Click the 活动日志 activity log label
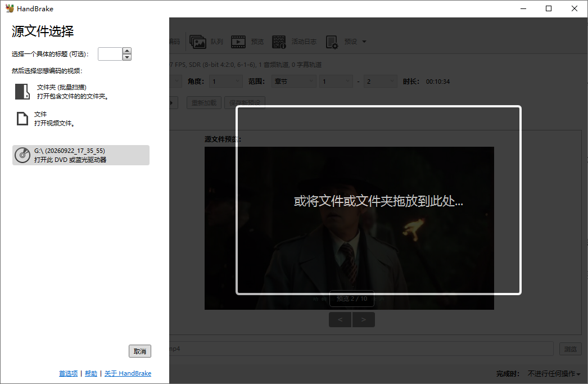Image resolution: width=588 pixels, height=384 pixels. click(x=304, y=42)
